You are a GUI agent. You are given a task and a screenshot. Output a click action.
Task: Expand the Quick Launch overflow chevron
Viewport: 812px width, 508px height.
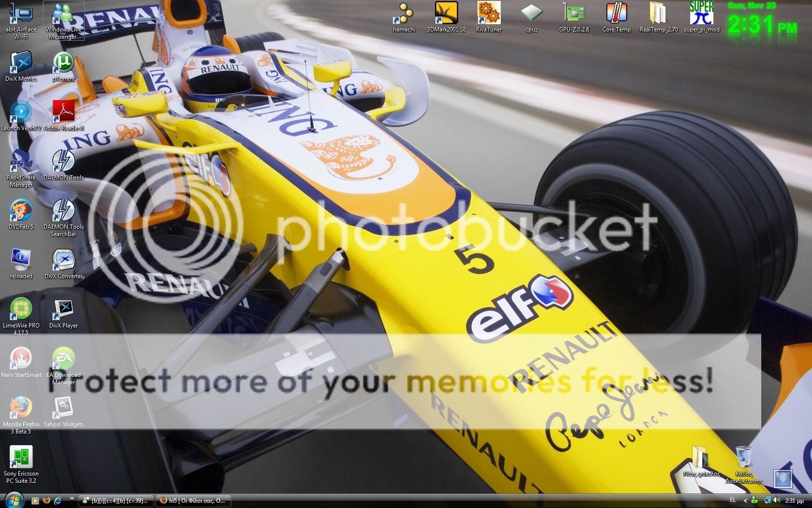(72, 498)
